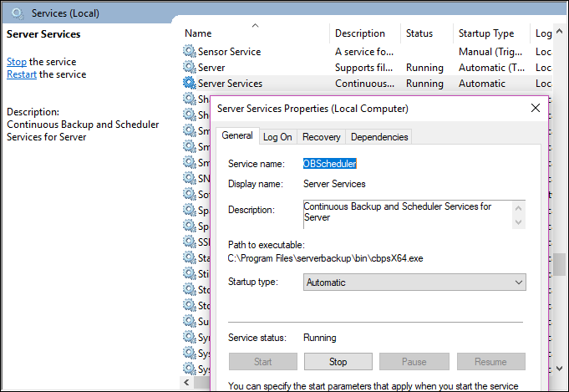Image resolution: width=569 pixels, height=392 pixels.
Task: Click the Restart the service link
Action: point(22,74)
